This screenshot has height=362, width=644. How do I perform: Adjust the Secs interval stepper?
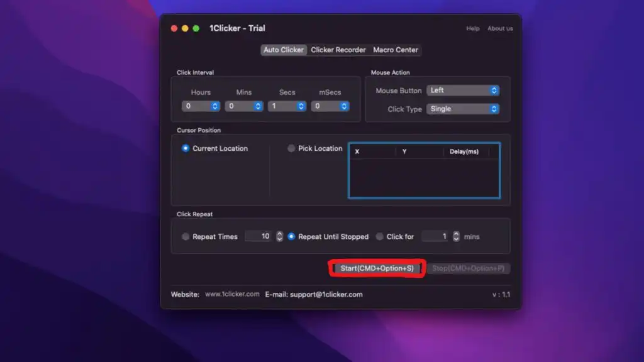(301, 106)
